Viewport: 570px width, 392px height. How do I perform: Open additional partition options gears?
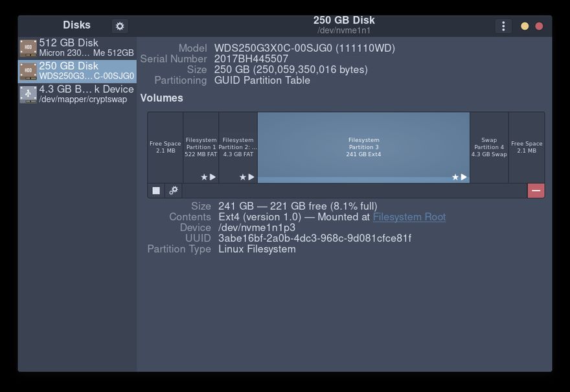tap(174, 190)
